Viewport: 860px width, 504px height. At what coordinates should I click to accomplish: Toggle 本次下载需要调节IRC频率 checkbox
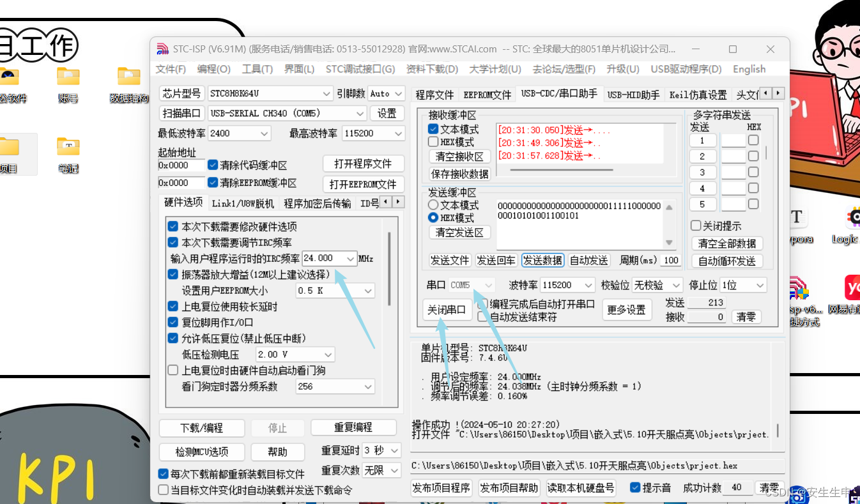click(x=173, y=243)
